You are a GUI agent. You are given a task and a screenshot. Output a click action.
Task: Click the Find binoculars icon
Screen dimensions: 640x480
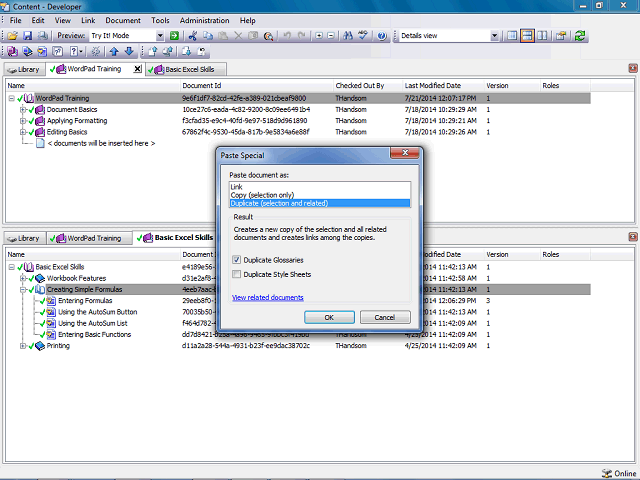(348, 36)
